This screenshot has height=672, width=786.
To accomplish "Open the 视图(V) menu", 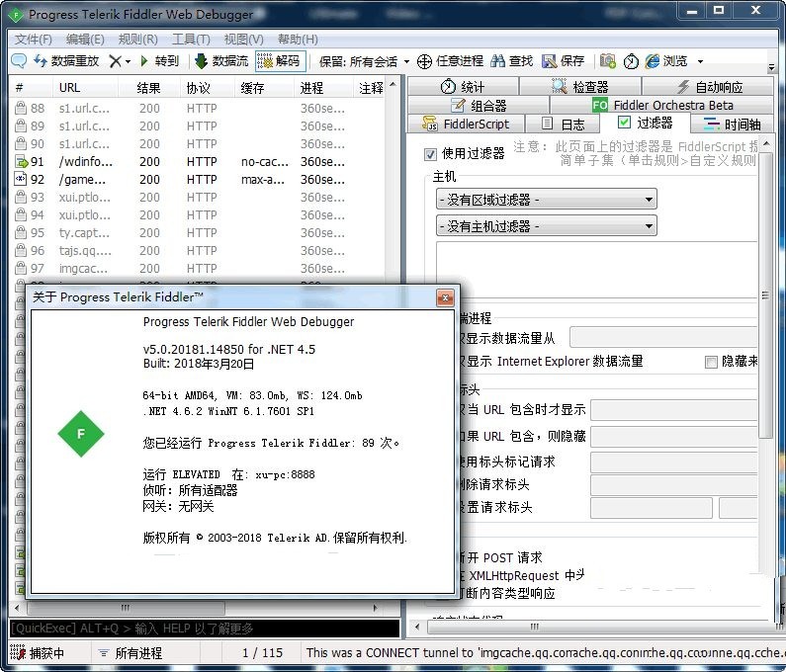I will (x=243, y=40).
